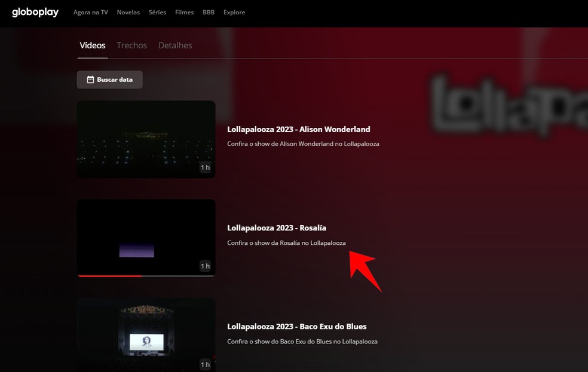588x372 pixels.
Task: Open the globoplay logo home link
Action: coord(35,13)
